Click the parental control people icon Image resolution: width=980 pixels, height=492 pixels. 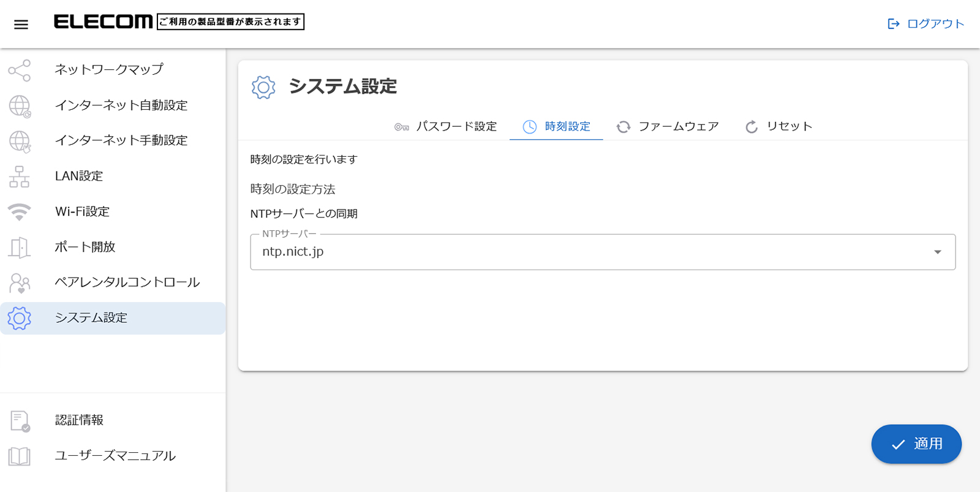20,283
